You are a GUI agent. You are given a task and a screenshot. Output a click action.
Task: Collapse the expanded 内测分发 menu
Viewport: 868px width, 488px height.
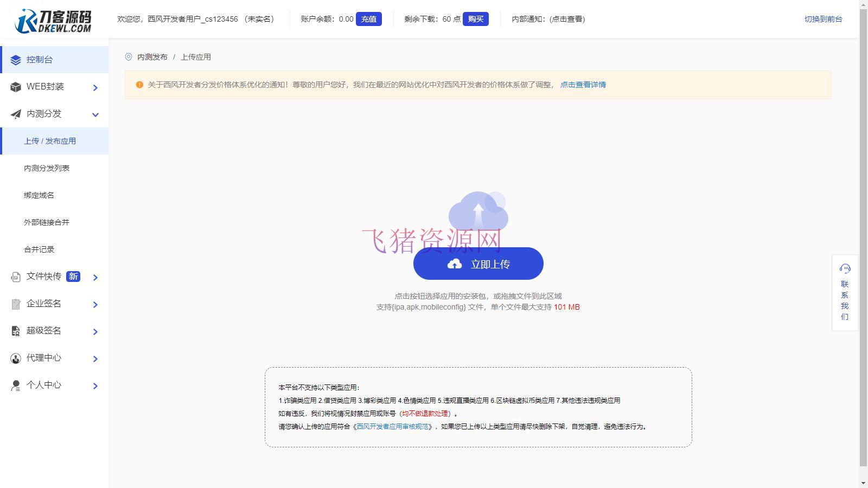[x=95, y=114]
